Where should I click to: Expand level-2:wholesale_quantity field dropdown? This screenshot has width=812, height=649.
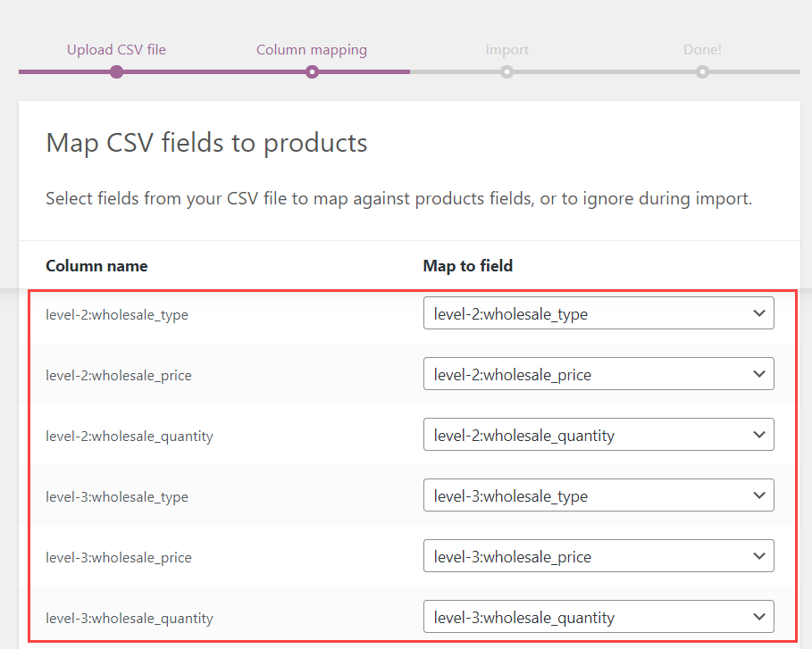(599, 435)
